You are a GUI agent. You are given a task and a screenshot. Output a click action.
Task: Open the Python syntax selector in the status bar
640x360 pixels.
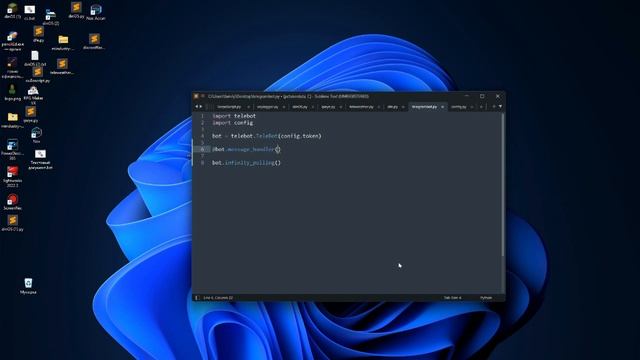486,298
